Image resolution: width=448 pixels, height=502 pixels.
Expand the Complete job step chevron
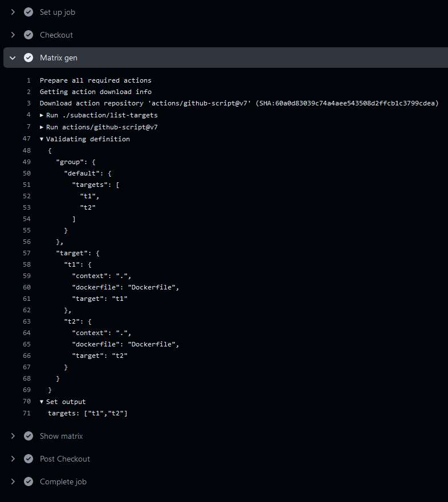pos(13,481)
